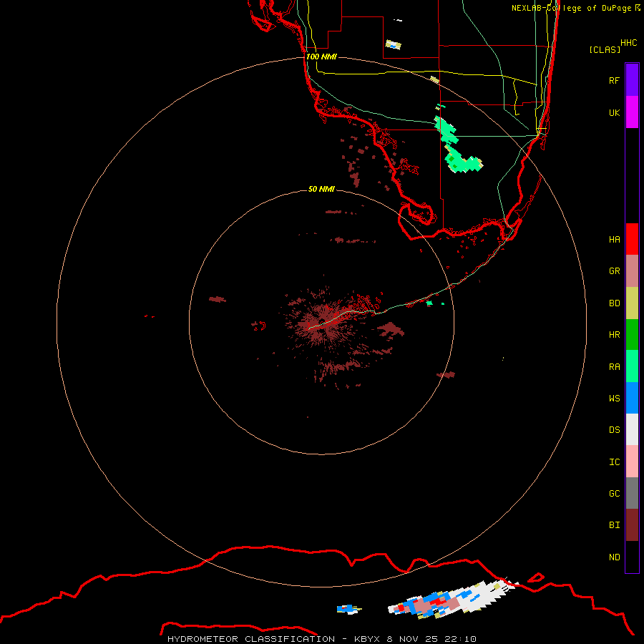Click the HA legend label
This screenshot has width=644, height=644.
614,240
